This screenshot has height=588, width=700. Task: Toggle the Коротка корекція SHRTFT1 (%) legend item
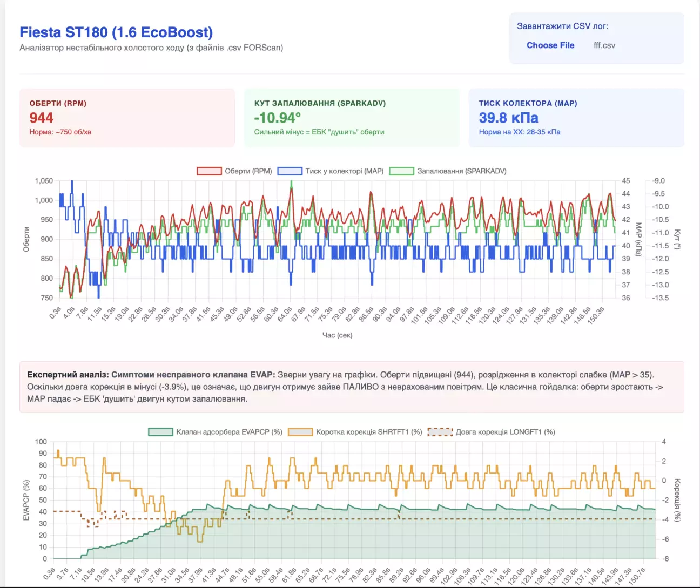[355, 432]
